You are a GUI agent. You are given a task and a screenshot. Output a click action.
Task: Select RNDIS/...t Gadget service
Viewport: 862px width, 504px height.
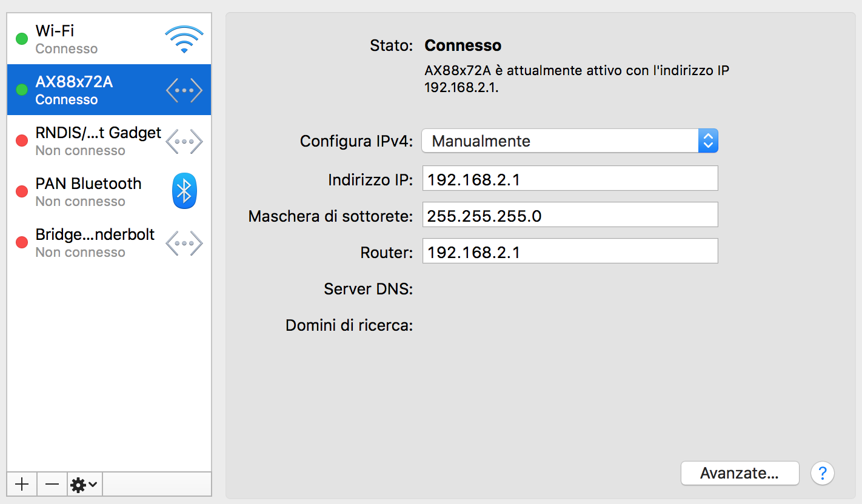[109, 141]
